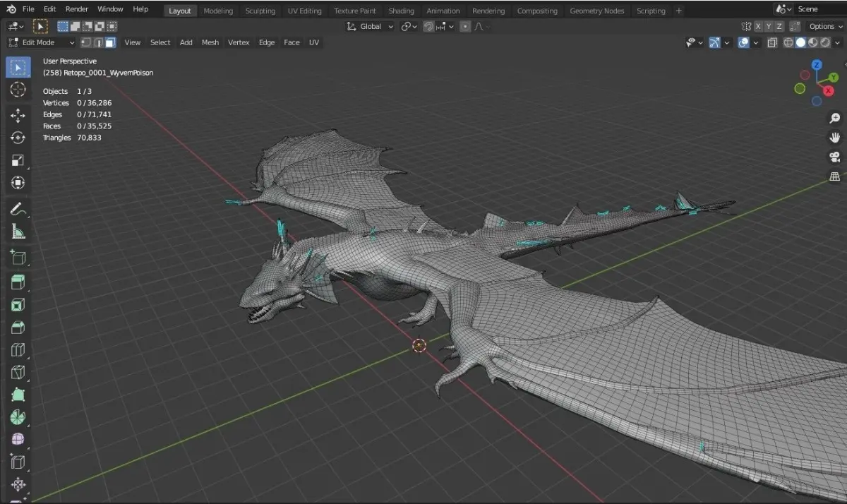Toggle X-ray view
This screenshot has height=504, width=847.
pos(772,42)
